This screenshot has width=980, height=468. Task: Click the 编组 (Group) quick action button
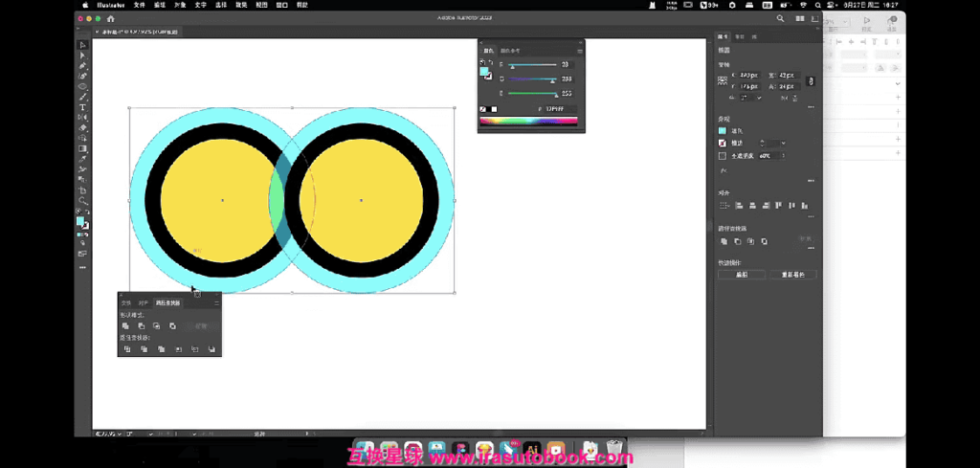(x=742, y=275)
